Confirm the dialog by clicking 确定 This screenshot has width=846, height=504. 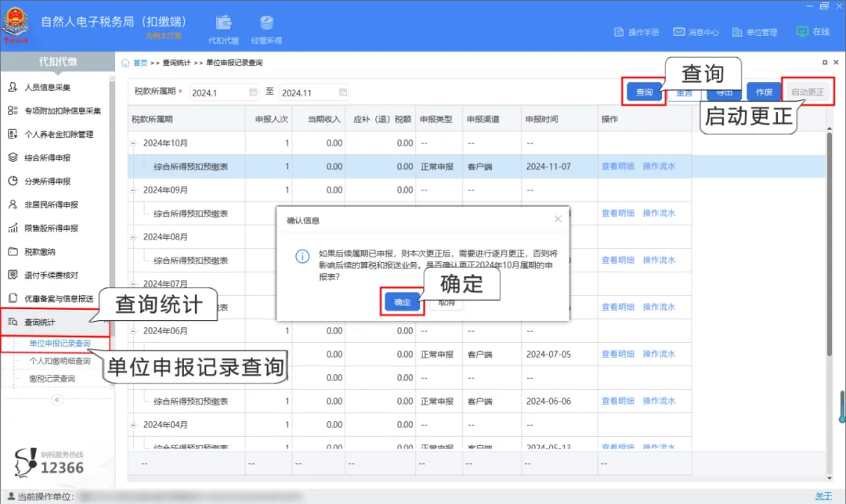[x=400, y=301]
